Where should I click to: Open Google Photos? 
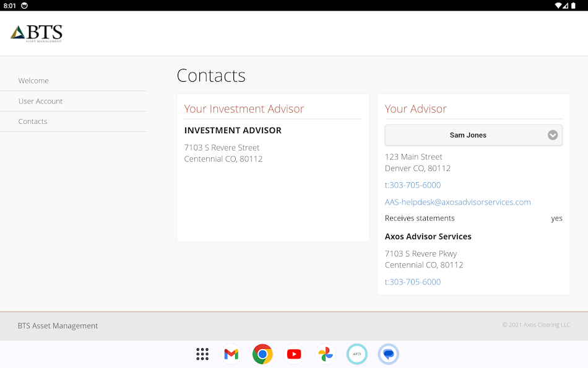pos(325,354)
